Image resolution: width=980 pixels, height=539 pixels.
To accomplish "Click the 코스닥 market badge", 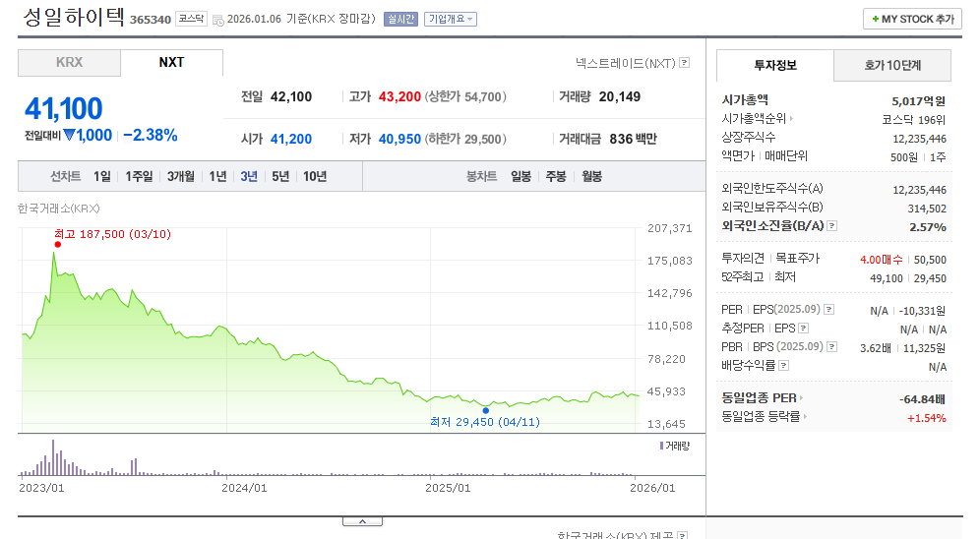I will 191,19.
